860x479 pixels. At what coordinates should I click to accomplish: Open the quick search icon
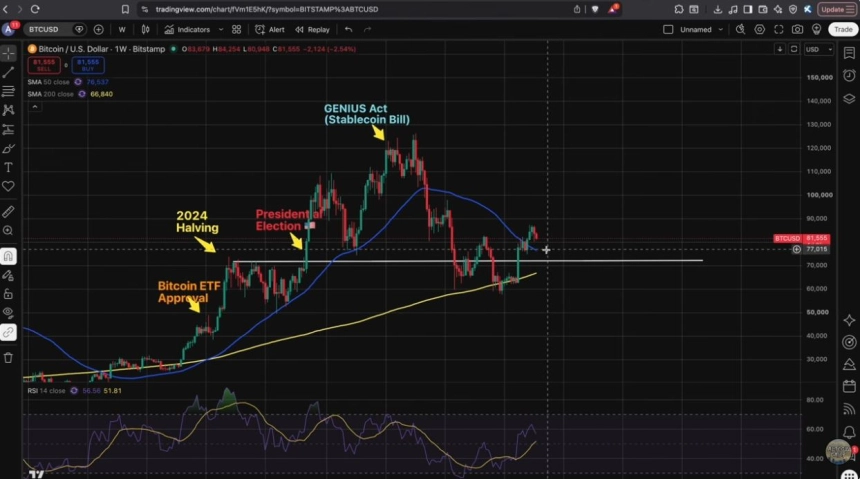click(740, 30)
